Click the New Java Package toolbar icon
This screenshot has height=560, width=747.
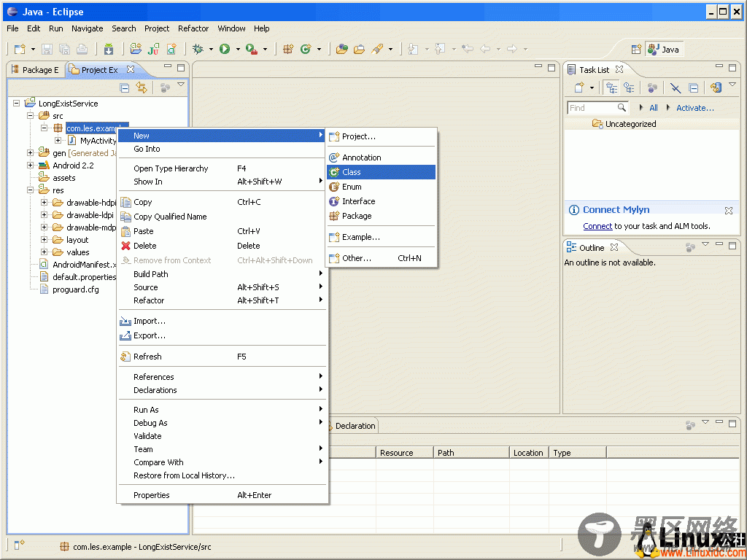point(288,49)
